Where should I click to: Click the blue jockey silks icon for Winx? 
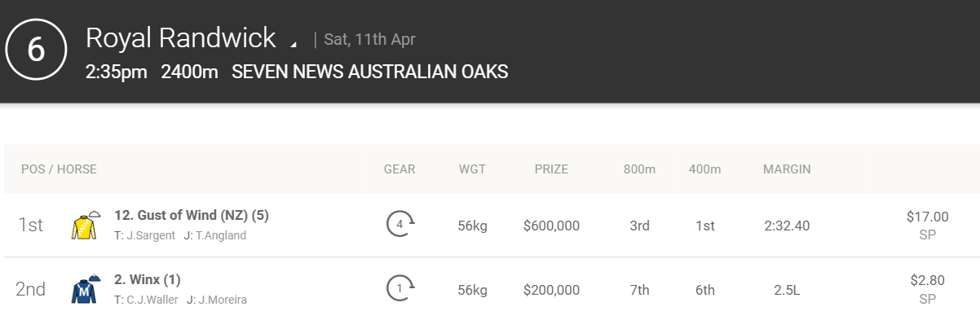86,289
